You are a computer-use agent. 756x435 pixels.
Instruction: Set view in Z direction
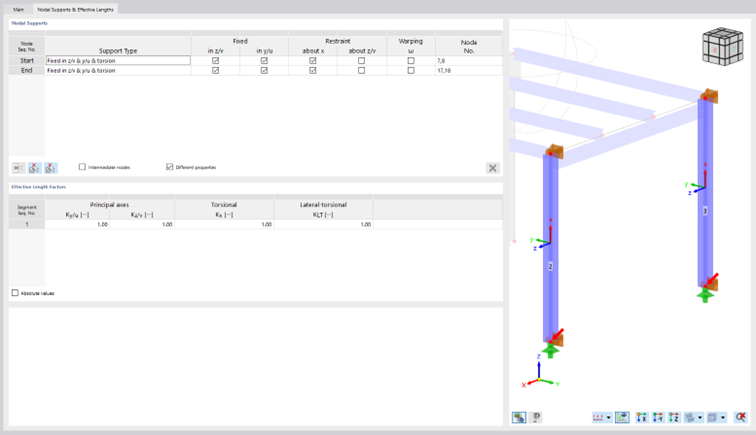coord(674,417)
